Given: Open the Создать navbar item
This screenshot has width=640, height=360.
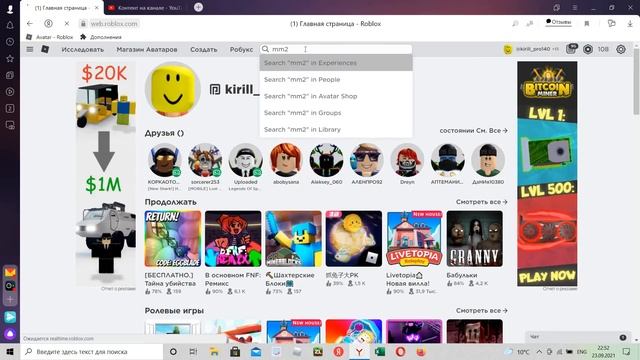Looking at the screenshot, I should pyautogui.click(x=204, y=49).
